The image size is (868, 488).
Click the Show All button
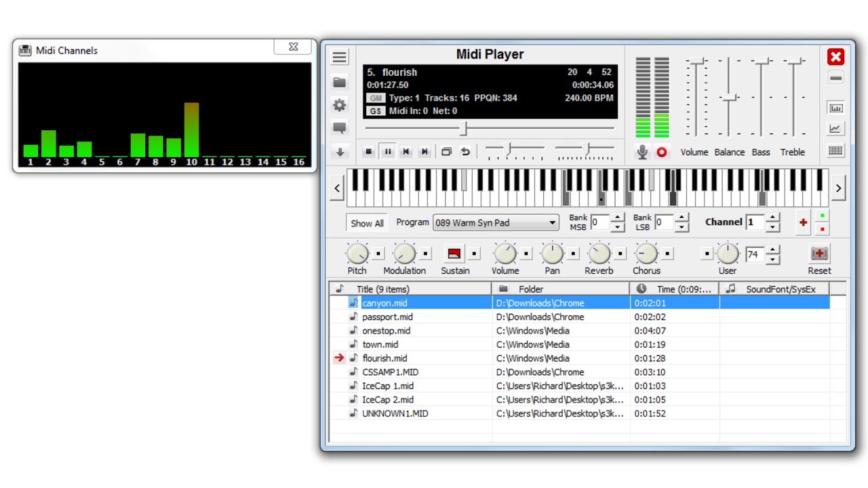367,223
